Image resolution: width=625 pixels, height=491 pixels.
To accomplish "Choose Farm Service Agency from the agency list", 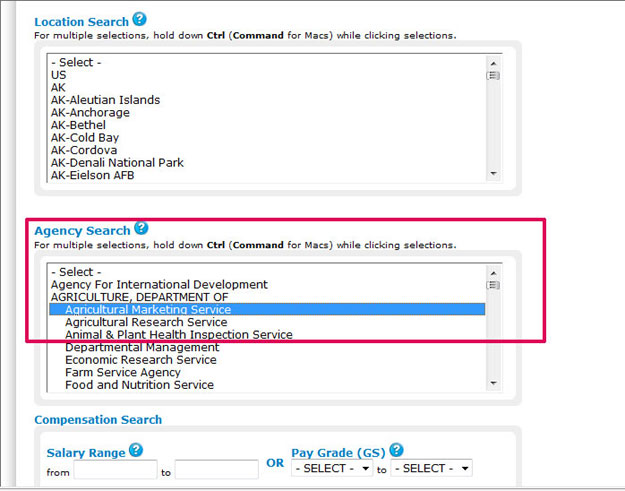I will point(123,372).
